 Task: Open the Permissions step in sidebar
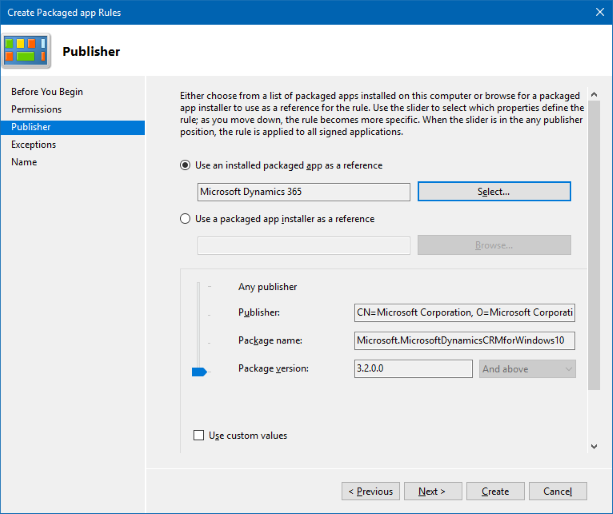click(36, 109)
